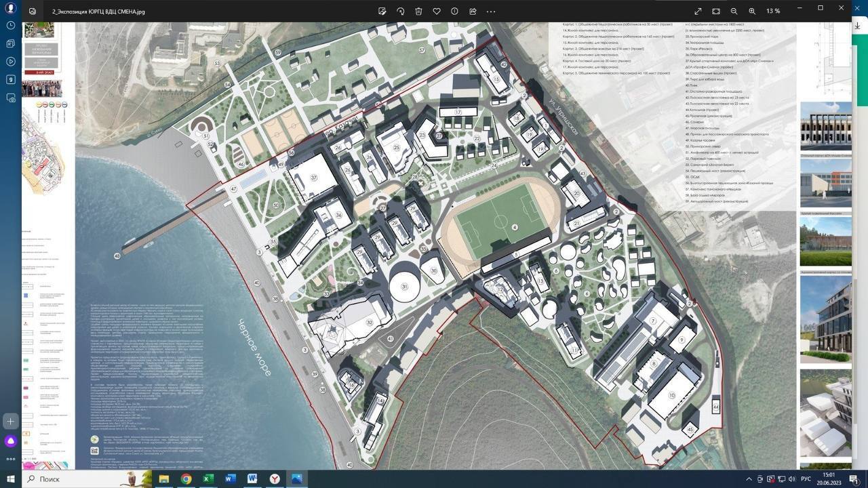
Task: Click the Fit to window icon
Action: pyautogui.click(x=716, y=12)
